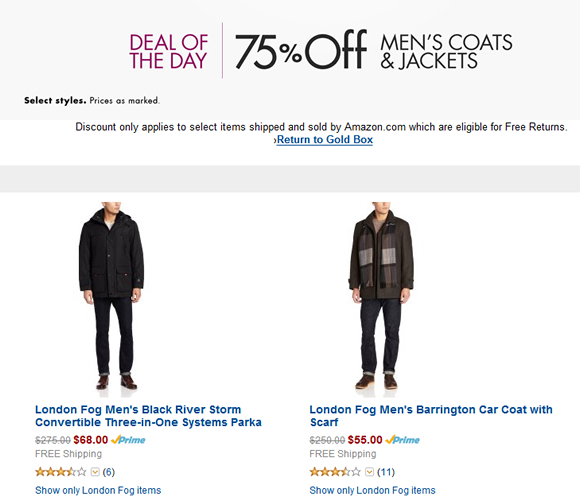This screenshot has width=580, height=497.
Task: Click the $55.00 sale price
Action: coord(365,440)
